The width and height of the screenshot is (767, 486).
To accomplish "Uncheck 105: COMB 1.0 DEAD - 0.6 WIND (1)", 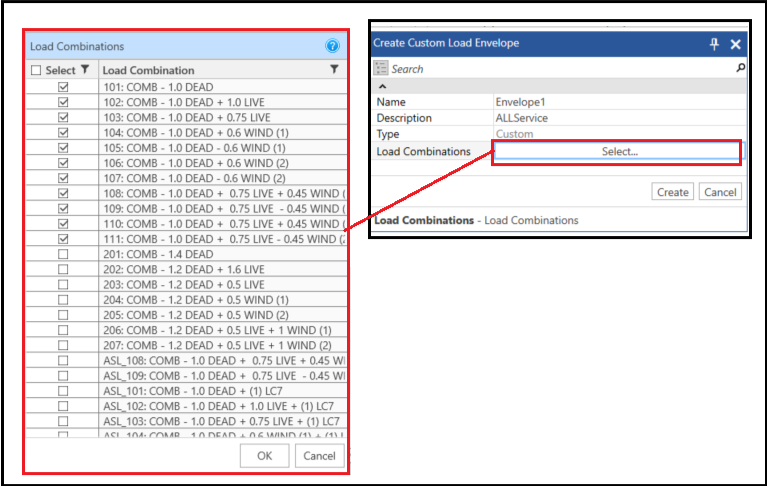I will (63, 148).
